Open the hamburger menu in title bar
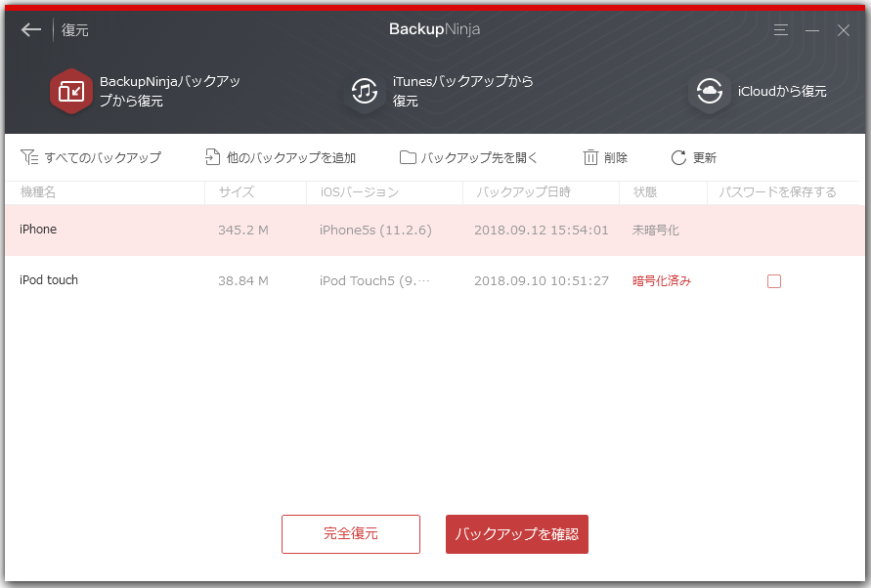Screen dimensions: 871x588 point(780,30)
